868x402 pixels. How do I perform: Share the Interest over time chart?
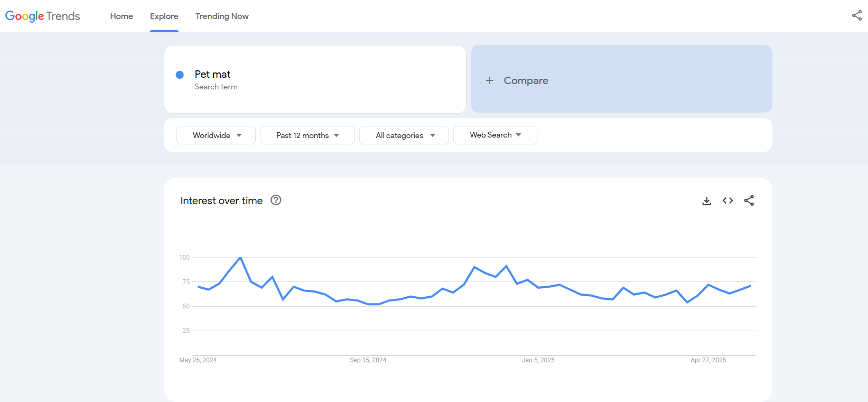click(x=749, y=200)
